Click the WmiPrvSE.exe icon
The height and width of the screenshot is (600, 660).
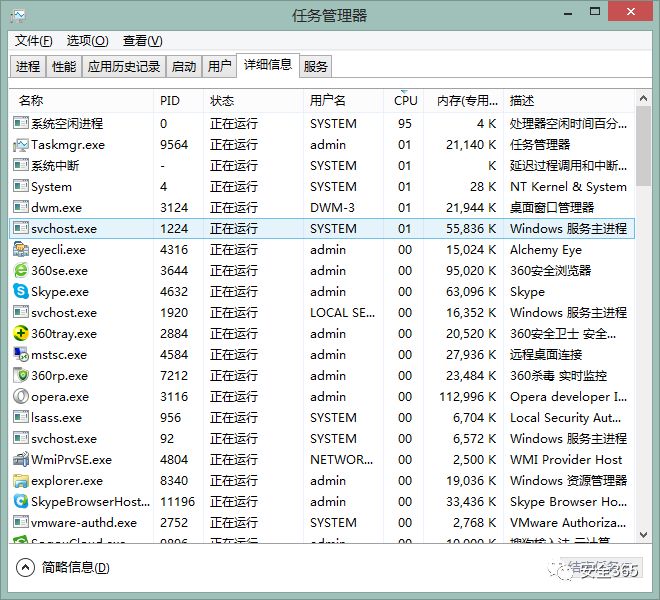pos(21,459)
